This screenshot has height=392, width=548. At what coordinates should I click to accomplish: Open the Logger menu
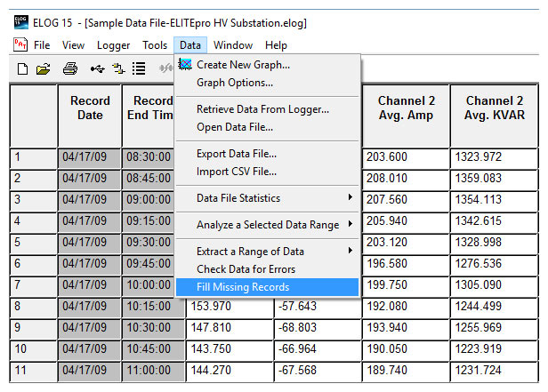coord(113,45)
